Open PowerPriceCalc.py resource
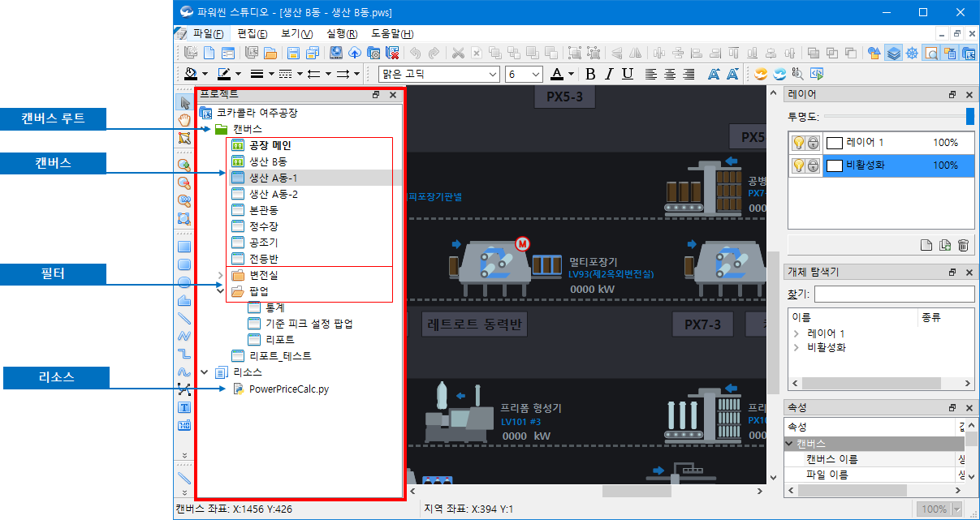 tap(289, 389)
